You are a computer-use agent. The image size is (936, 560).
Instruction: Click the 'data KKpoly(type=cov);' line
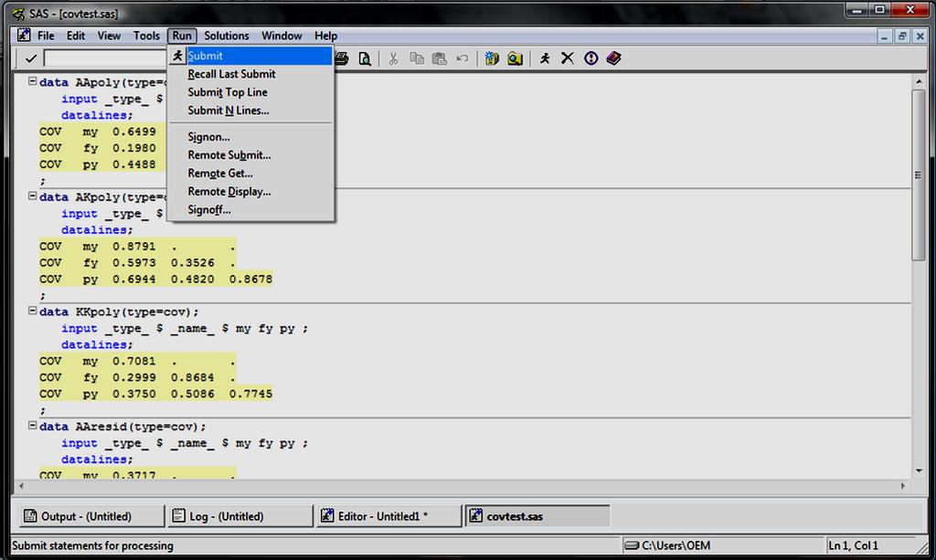(x=119, y=312)
